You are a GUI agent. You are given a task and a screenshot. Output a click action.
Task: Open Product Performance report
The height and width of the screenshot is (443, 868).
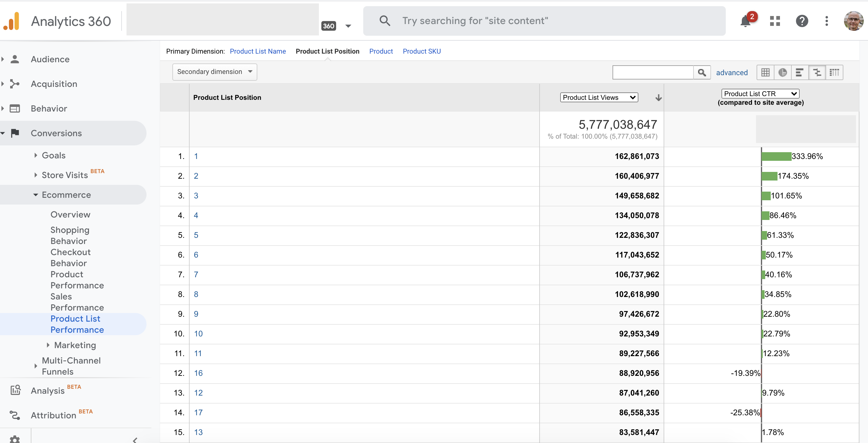(x=77, y=280)
